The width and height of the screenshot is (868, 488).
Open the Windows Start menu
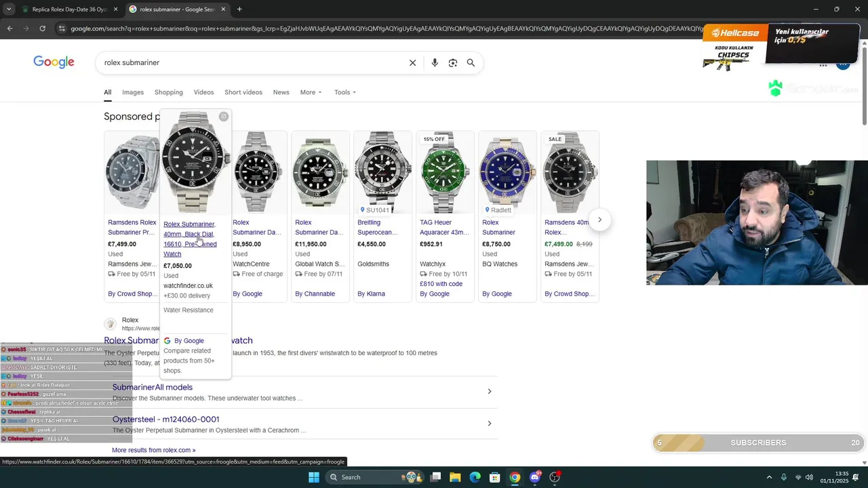pyautogui.click(x=314, y=477)
